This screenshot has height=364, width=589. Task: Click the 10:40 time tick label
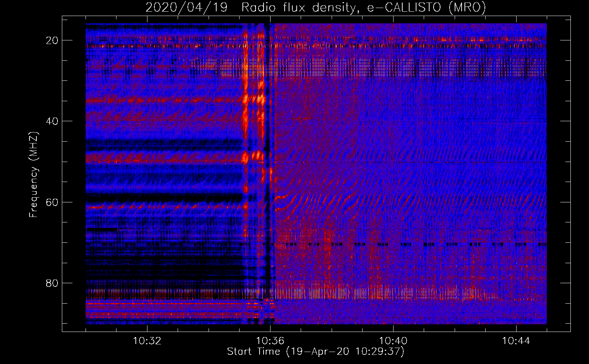[393, 341]
